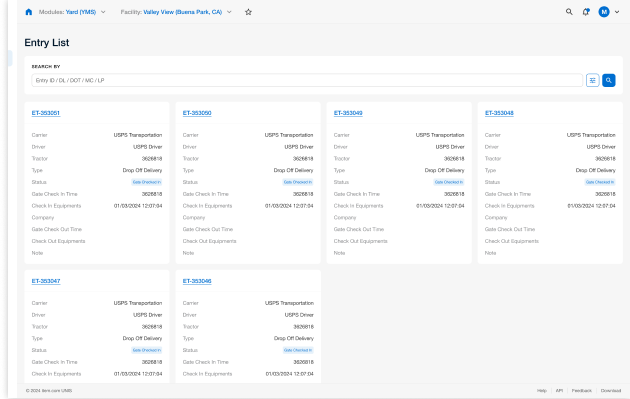
Task: Open entry ET-353047
Action: (46, 281)
